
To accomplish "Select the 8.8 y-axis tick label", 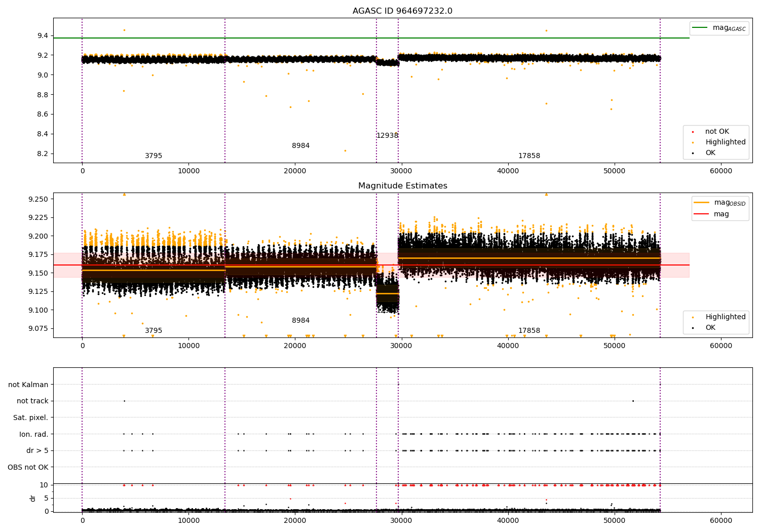I will pos(43,95).
